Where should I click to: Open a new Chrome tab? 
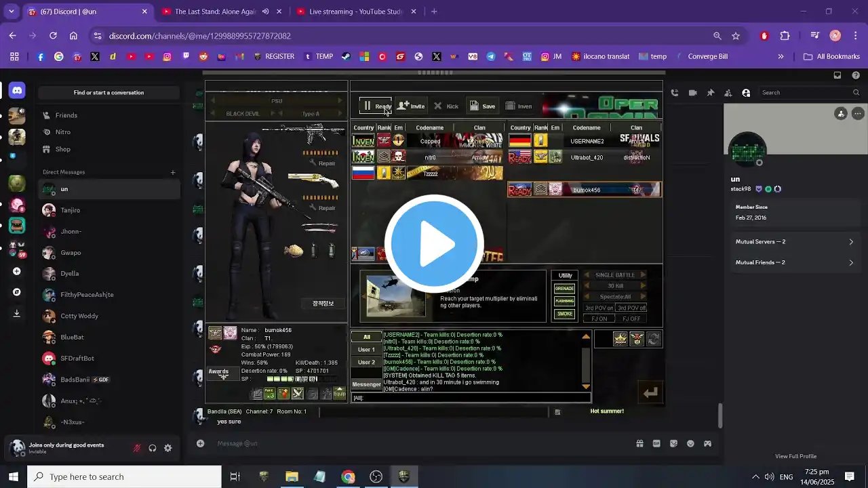[434, 12]
